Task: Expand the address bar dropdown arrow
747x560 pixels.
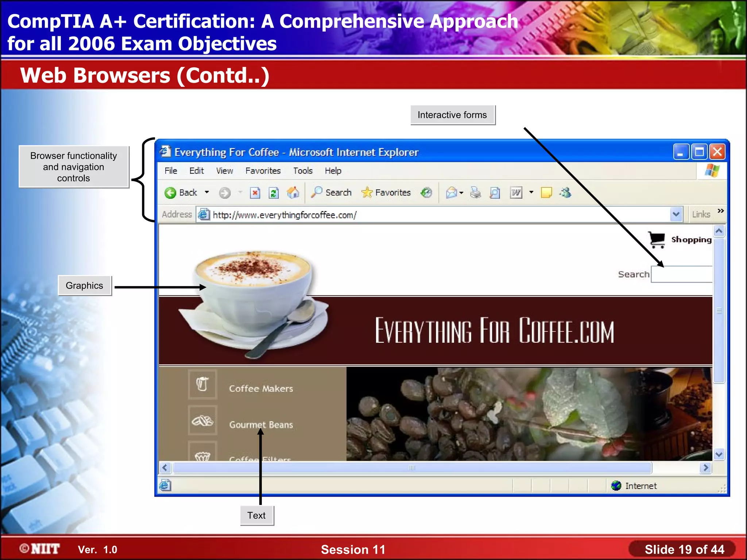Action: [x=676, y=214]
